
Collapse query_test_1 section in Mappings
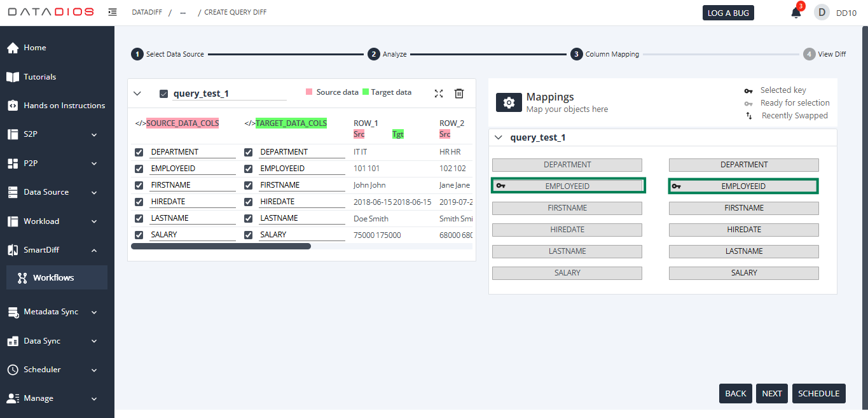[x=499, y=137]
